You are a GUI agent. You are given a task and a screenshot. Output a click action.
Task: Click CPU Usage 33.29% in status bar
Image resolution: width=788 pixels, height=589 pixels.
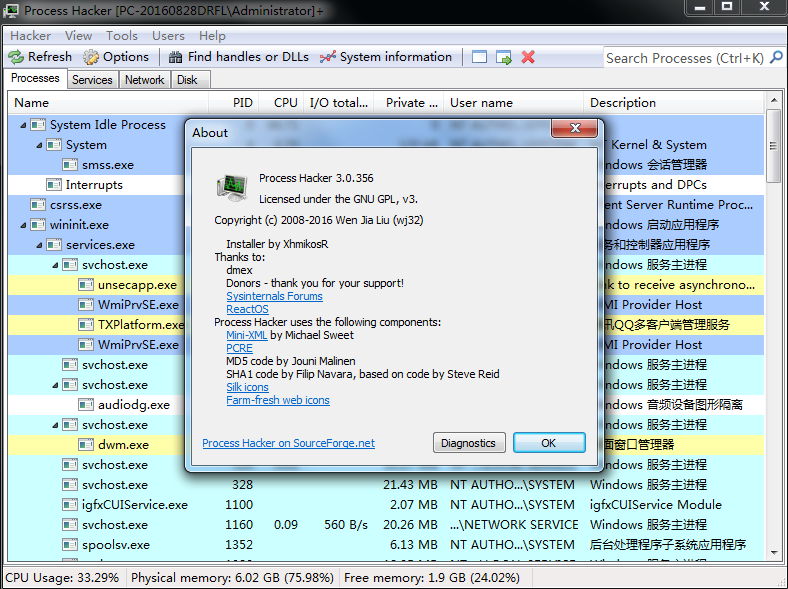(x=62, y=578)
